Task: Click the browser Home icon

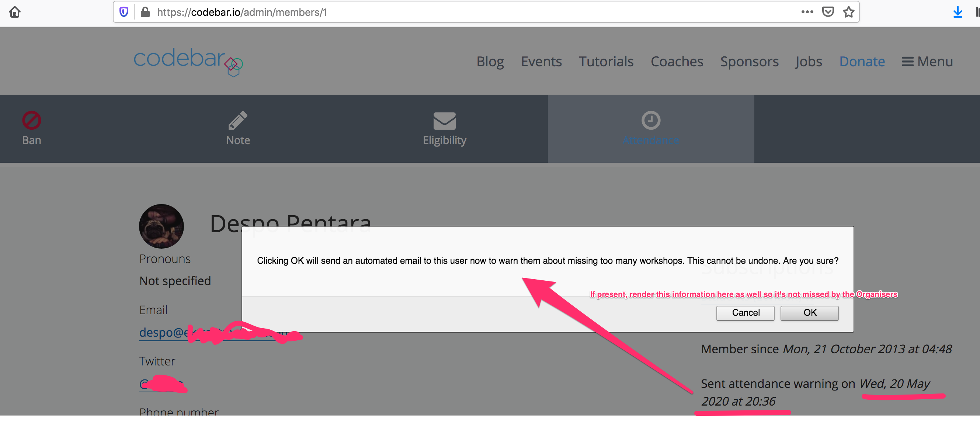Action: coord(14,12)
